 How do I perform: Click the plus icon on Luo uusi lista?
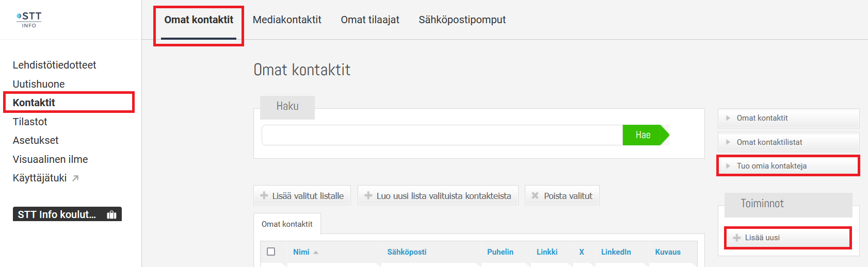coord(368,196)
